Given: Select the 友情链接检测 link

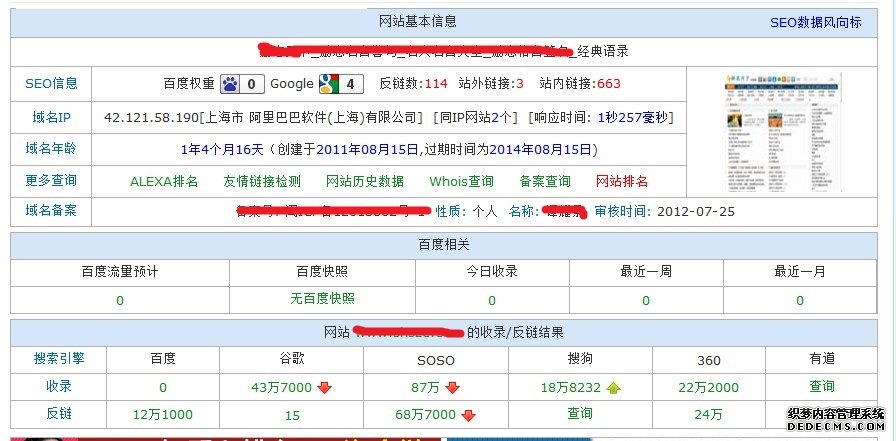Looking at the screenshot, I should click(x=262, y=181).
